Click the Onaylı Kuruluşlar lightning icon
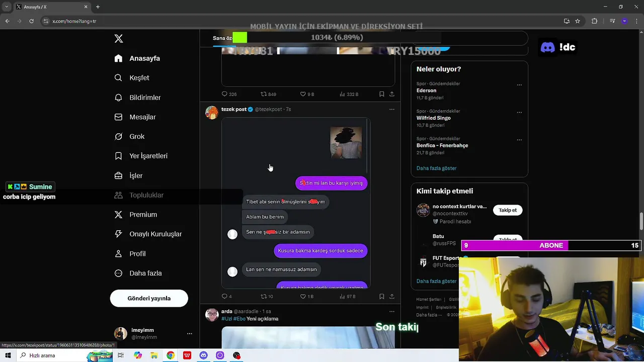 (118, 234)
